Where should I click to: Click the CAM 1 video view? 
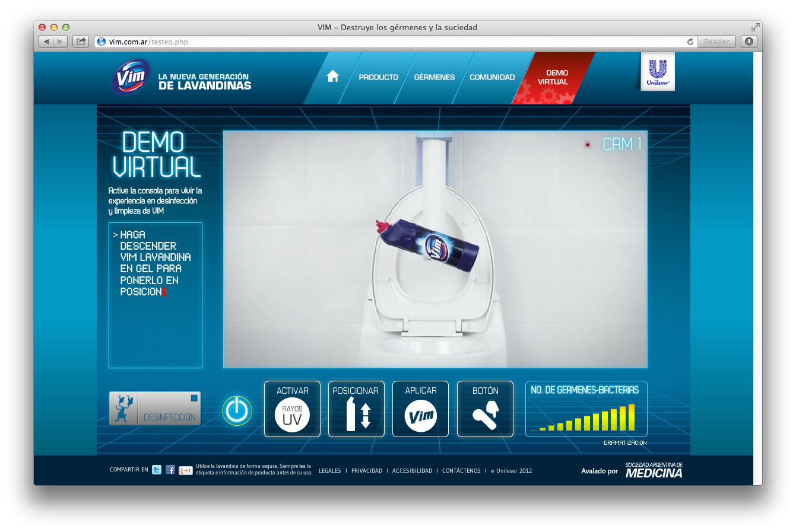pos(435,249)
